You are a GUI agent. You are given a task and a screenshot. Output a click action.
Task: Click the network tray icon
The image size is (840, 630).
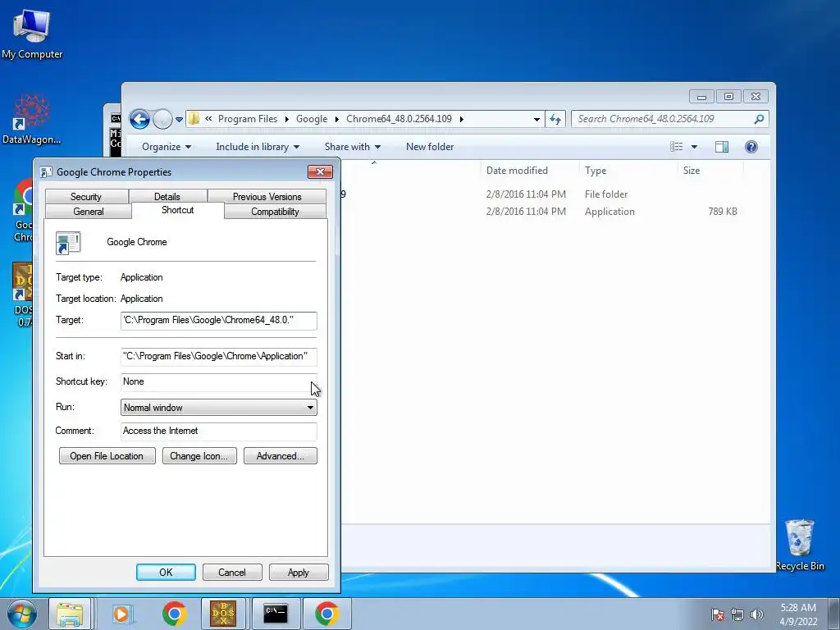coord(737,614)
